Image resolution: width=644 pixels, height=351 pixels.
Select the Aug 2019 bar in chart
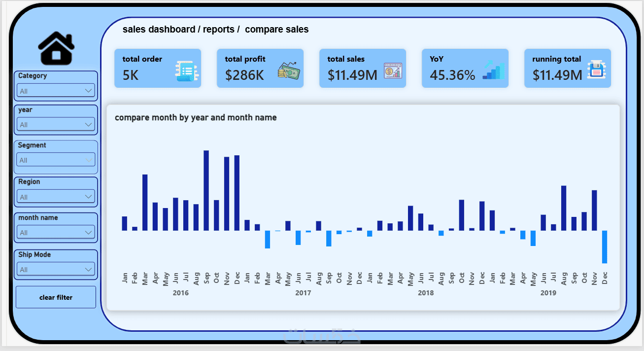coord(564,208)
